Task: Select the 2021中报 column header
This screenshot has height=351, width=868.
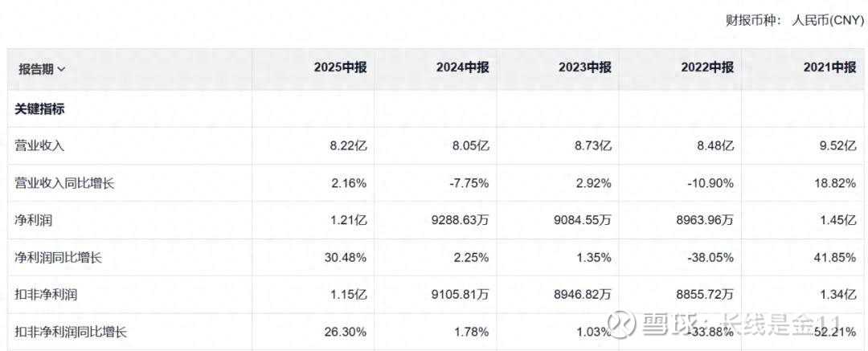Action: (x=829, y=68)
